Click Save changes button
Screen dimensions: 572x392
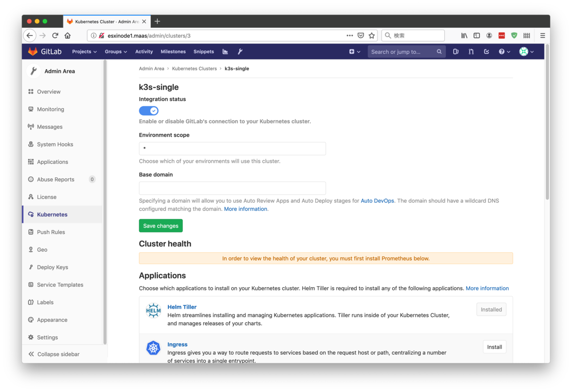click(x=161, y=226)
